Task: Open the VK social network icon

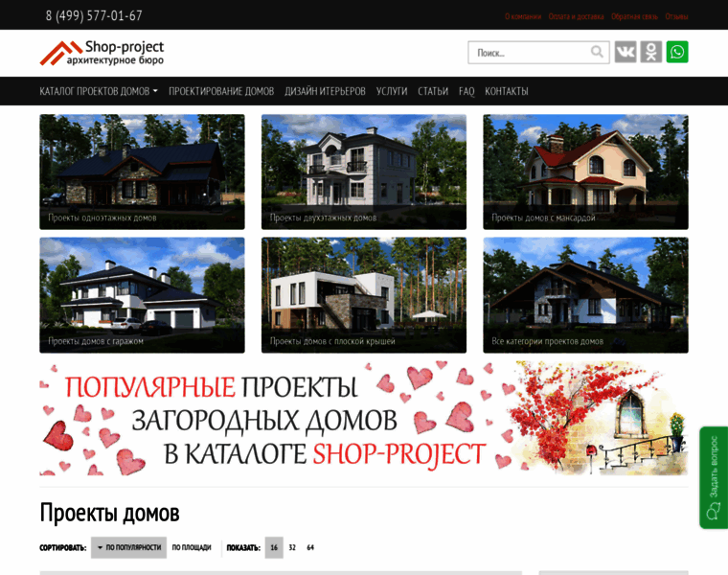Action: (x=626, y=52)
